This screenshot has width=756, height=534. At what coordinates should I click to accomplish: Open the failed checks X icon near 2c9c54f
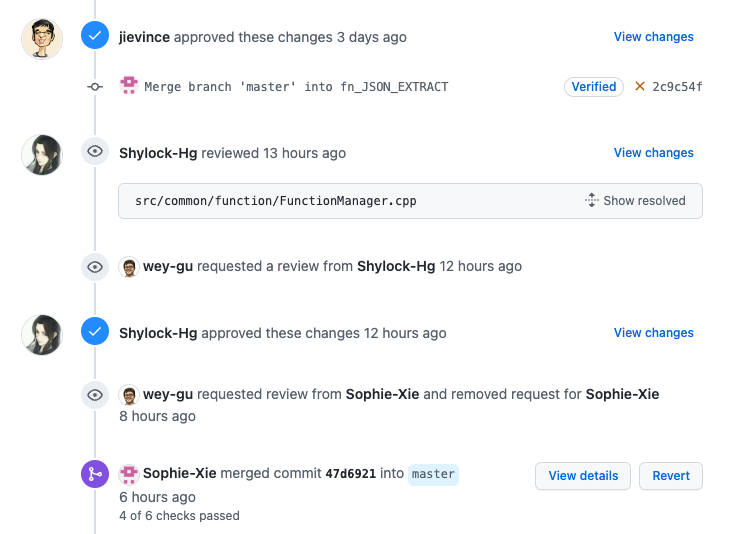640,86
